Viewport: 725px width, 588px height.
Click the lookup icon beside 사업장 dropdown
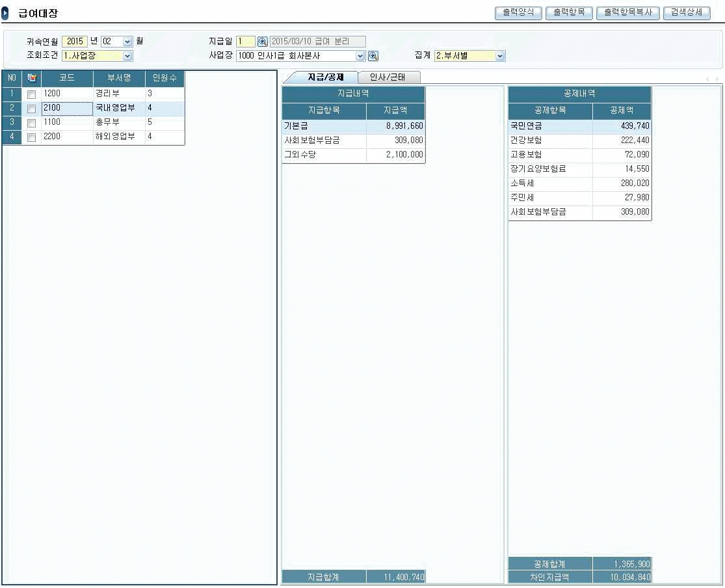(373, 56)
